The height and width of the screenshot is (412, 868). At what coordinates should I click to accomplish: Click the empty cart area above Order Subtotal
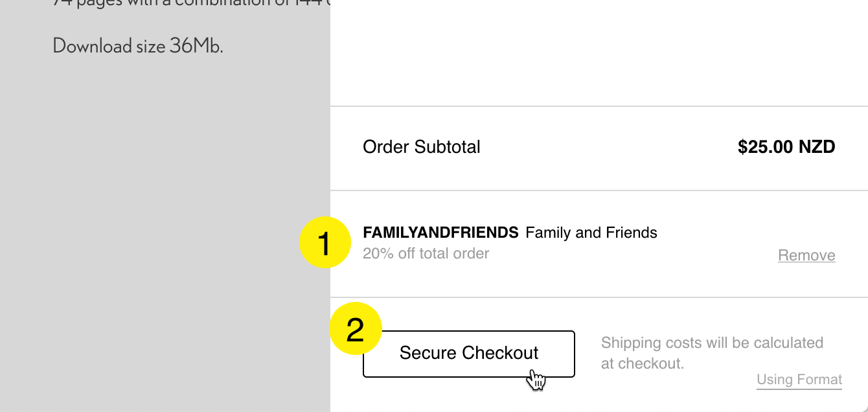(599, 52)
